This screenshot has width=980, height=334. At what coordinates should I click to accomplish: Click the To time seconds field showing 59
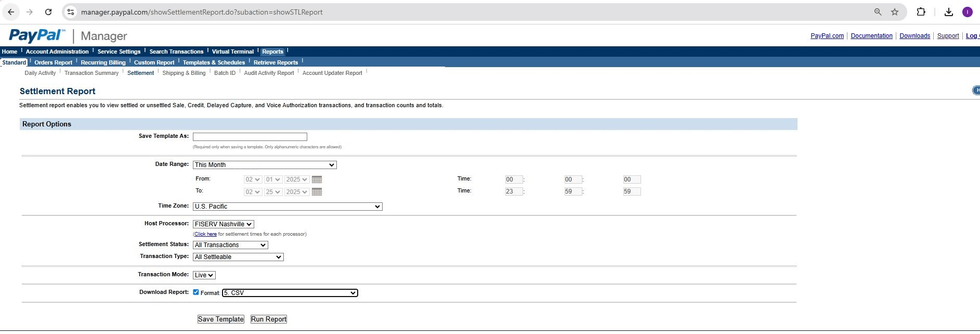click(632, 191)
